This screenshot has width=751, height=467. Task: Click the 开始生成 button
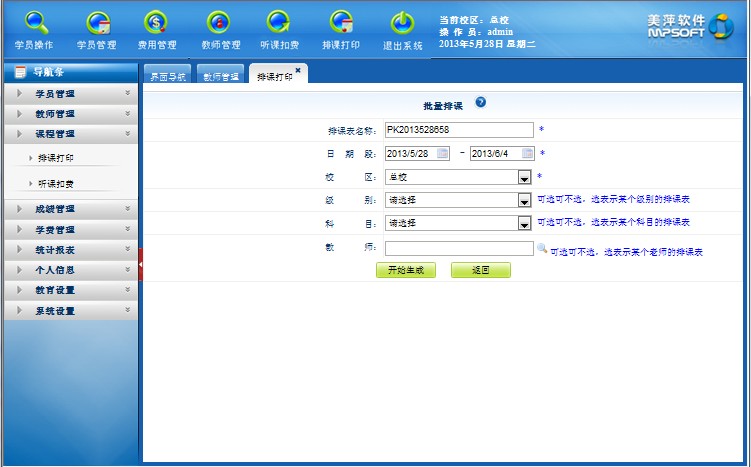(x=405, y=270)
